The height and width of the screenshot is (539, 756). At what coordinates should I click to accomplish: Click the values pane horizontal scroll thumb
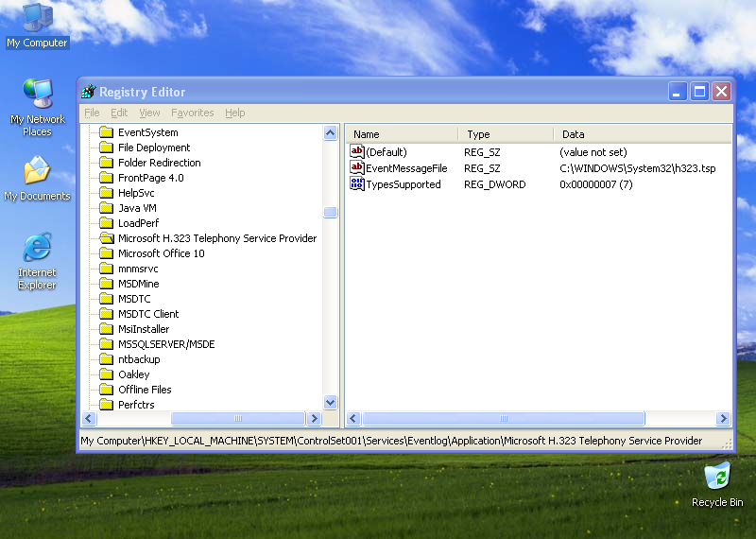pos(504,418)
